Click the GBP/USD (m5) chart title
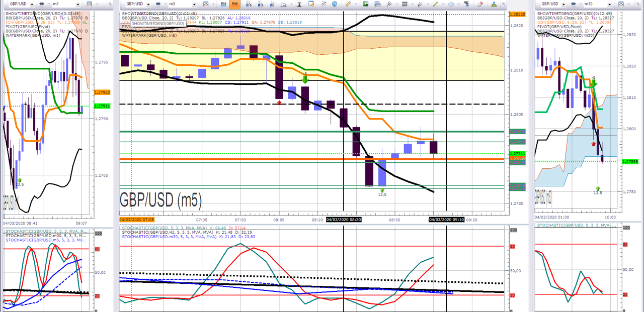The width and height of the screenshot is (644, 312). (160, 201)
